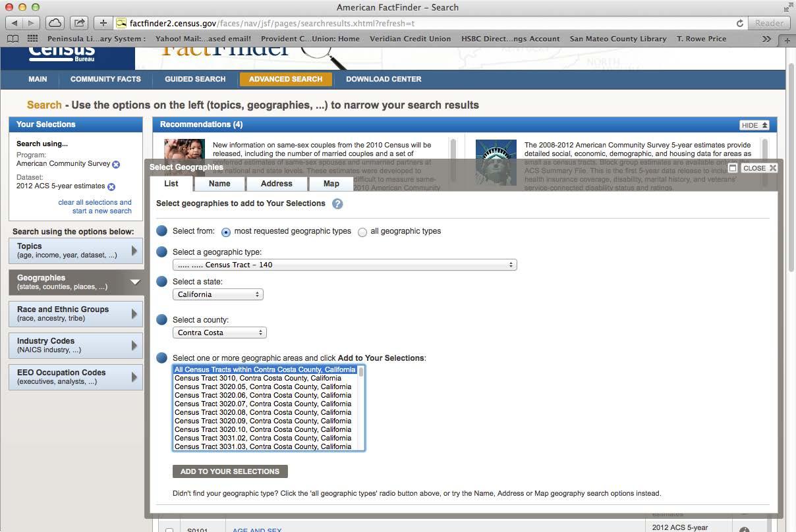The image size is (796, 532).
Task: Select Census Tract 3020.07 in the list
Action: point(265,404)
